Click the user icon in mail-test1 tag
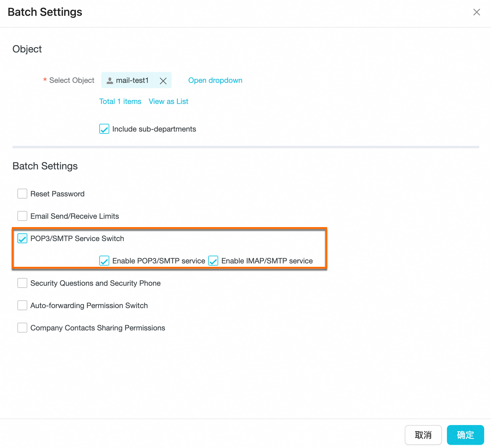 [x=110, y=81]
